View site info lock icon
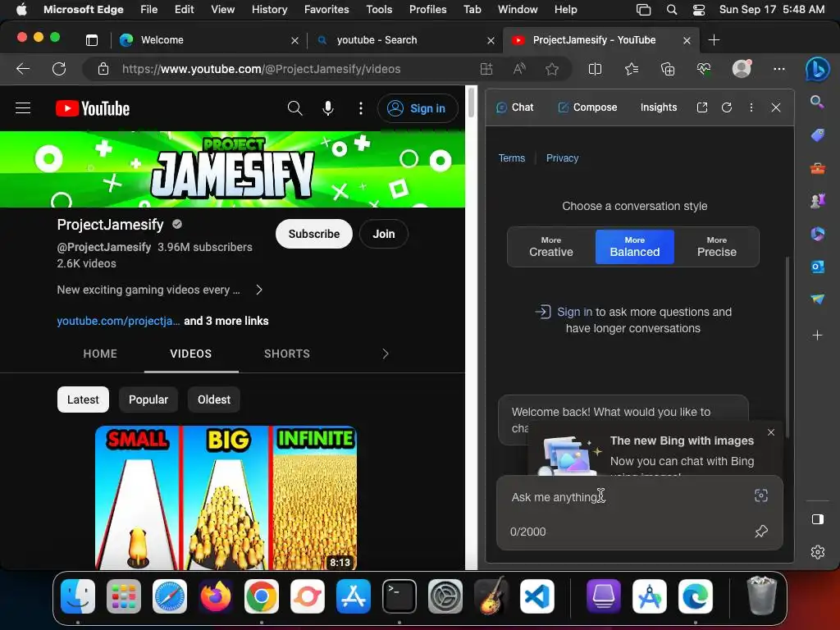The height and width of the screenshot is (630, 840). (x=103, y=69)
